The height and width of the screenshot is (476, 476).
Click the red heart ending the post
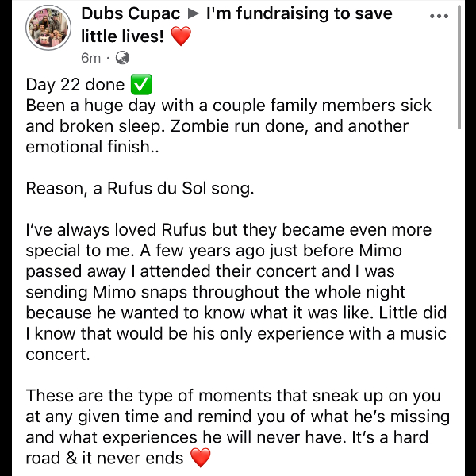[202, 458]
